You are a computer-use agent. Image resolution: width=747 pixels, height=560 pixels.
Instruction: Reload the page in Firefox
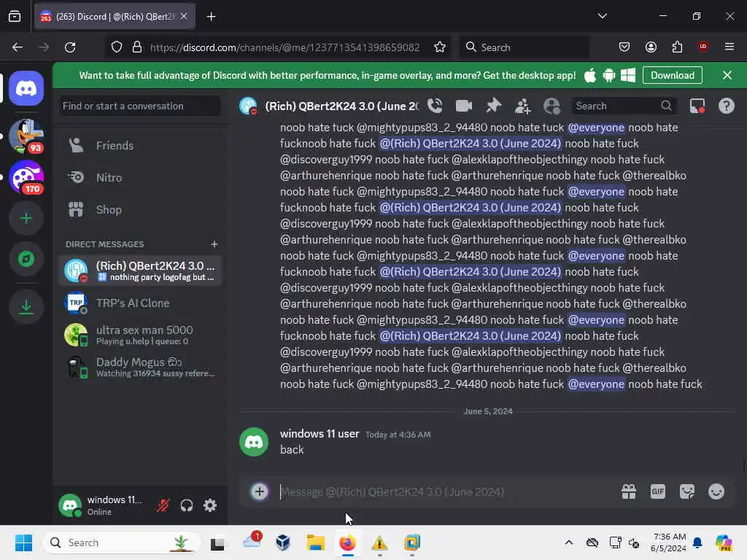(x=70, y=47)
